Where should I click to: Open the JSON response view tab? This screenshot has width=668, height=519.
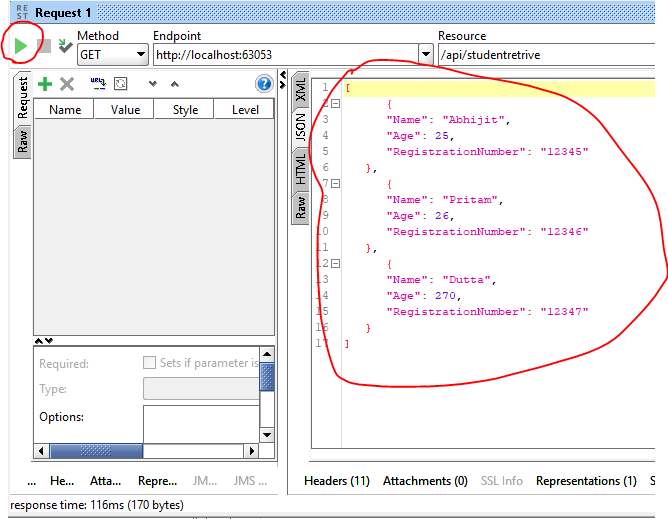[301, 128]
